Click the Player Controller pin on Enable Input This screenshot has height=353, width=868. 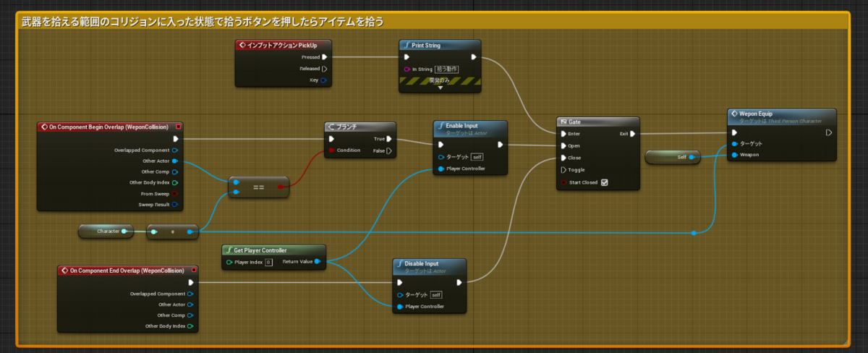(x=441, y=169)
